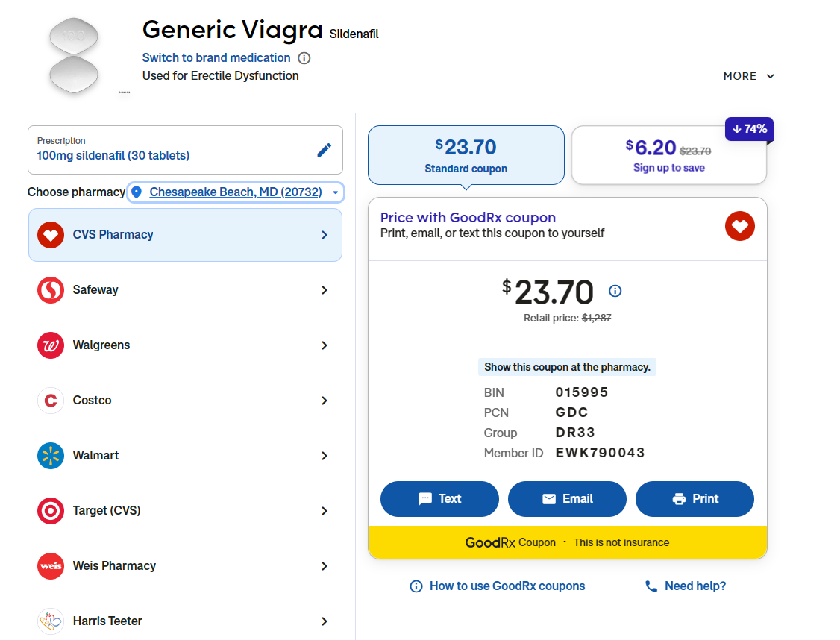Image resolution: width=840 pixels, height=640 pixels.
Task: Click the Email coupon button
Action: click(x=567, y=498)
